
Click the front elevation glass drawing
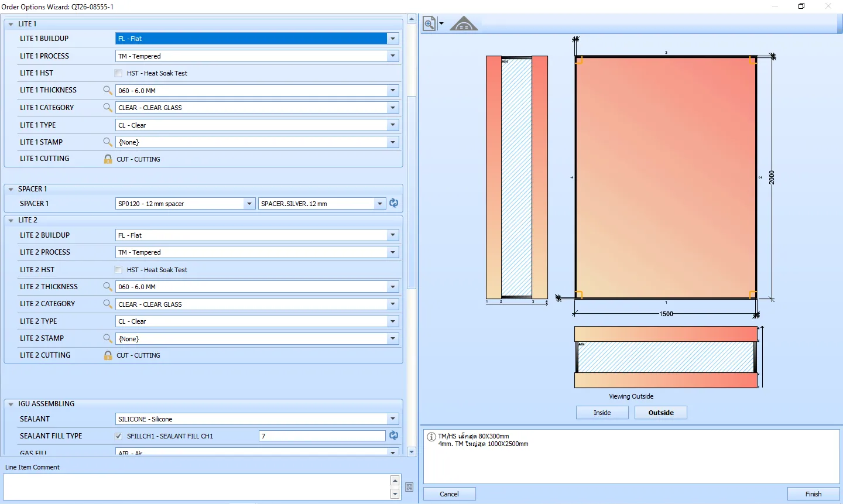point(666,177)
